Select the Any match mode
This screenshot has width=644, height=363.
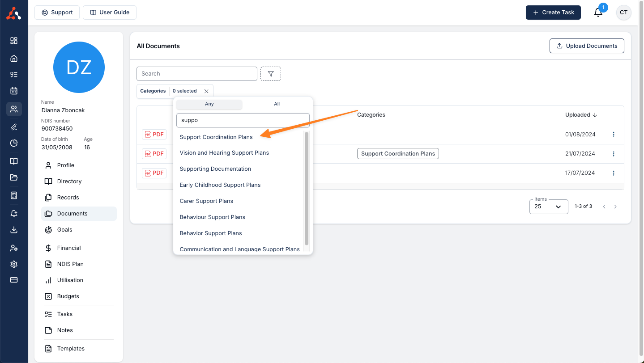[209, 104]
